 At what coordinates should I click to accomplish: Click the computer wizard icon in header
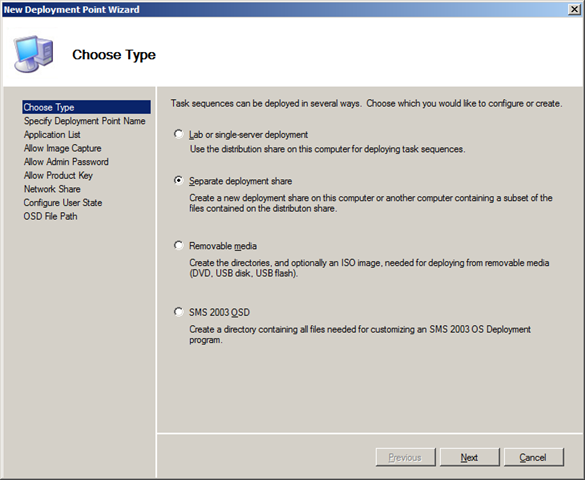click(x=34, y=54)
